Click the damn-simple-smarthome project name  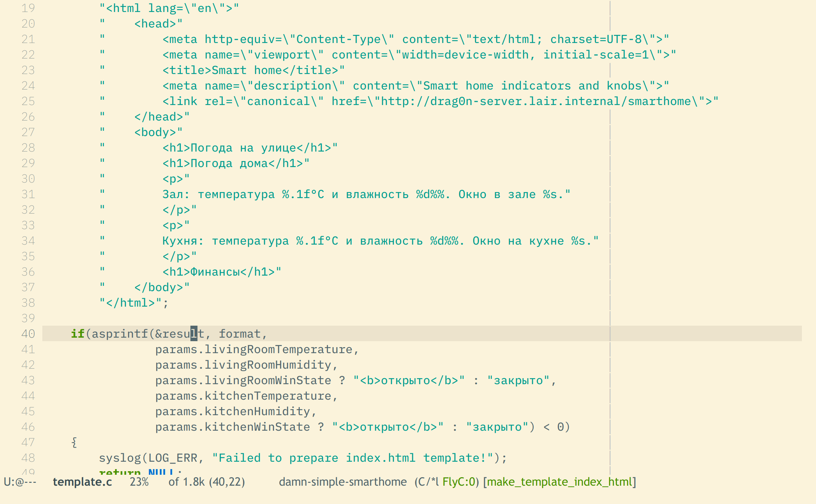point(343,482)
